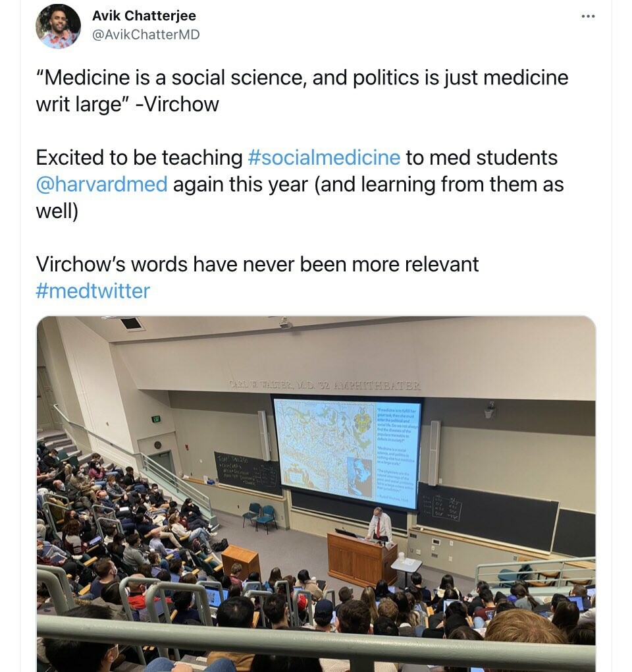
Task: Click the green exit sign in photo
Action: (156, 419)
